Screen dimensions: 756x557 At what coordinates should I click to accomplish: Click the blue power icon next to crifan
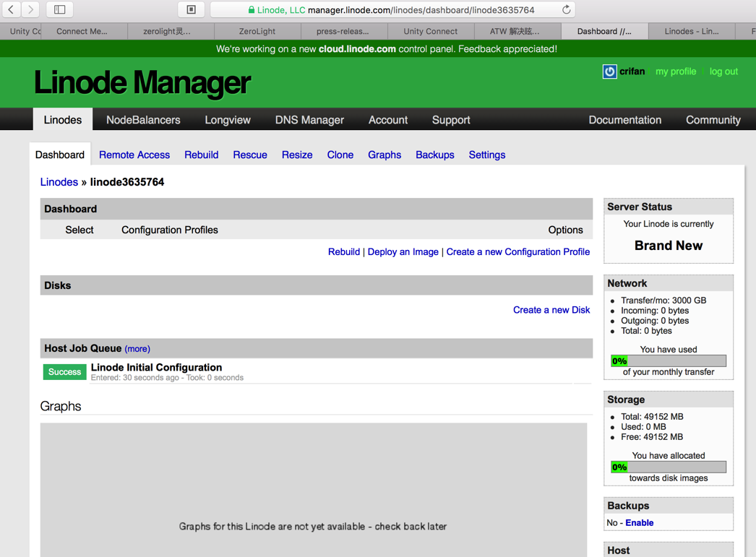(609, 72)
